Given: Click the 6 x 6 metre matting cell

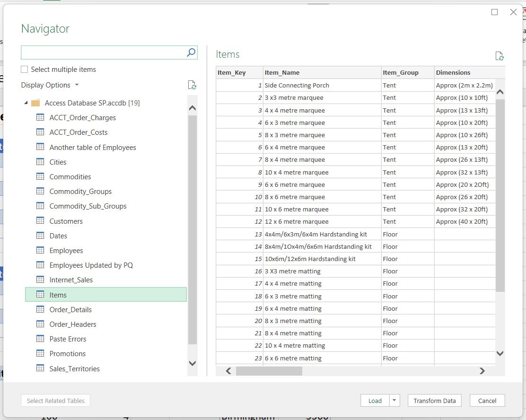Looking at the screenshot, I should pyautogui.click(x=322, y=358).
